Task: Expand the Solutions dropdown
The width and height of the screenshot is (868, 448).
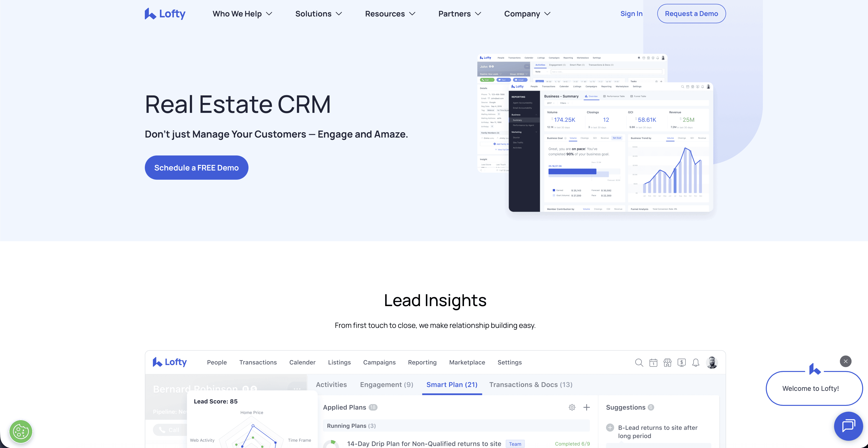Action: (x=318, y=14)
